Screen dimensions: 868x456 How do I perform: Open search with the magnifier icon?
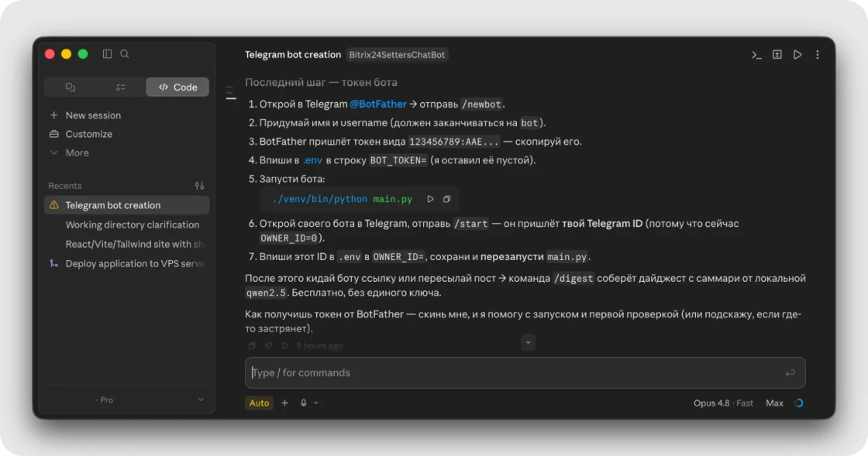125,53
